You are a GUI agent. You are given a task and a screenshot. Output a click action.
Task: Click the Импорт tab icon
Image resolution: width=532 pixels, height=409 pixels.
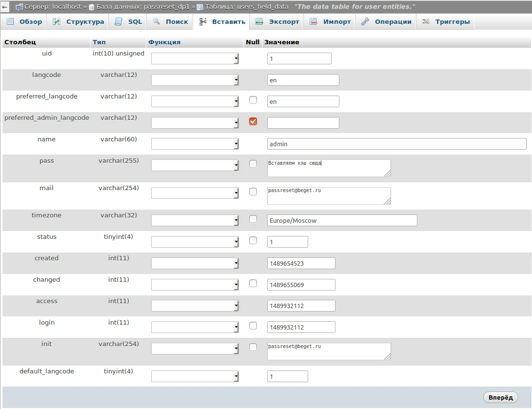[314, 22]
